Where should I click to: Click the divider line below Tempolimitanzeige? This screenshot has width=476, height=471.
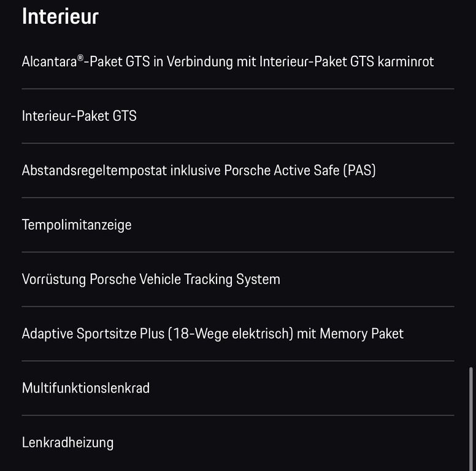pyautogui.click(x=238, y=252)
